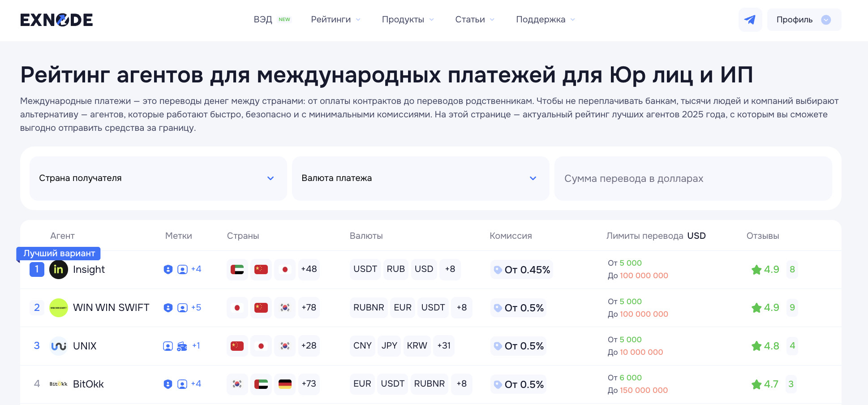Show the +73 more countries for BitOkk
Image resolution: width=868 pixels, height=405 pixels.
pos(309,384)
